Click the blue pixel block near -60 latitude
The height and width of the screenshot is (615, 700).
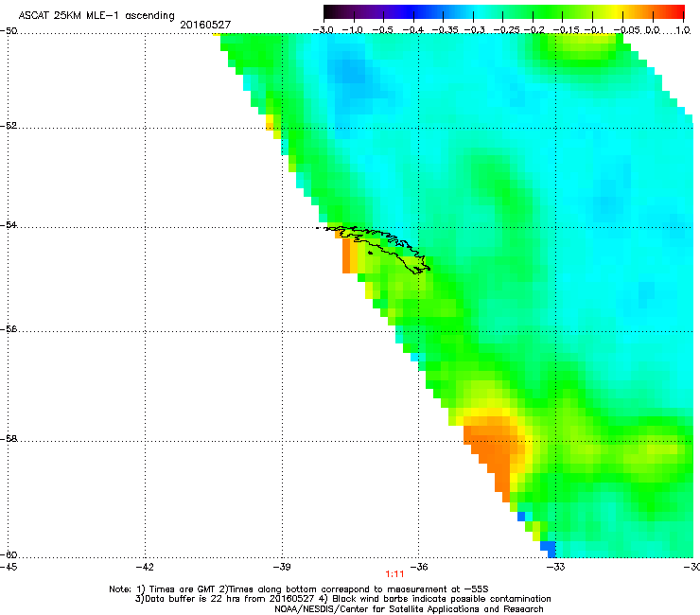tap(549, 549)
